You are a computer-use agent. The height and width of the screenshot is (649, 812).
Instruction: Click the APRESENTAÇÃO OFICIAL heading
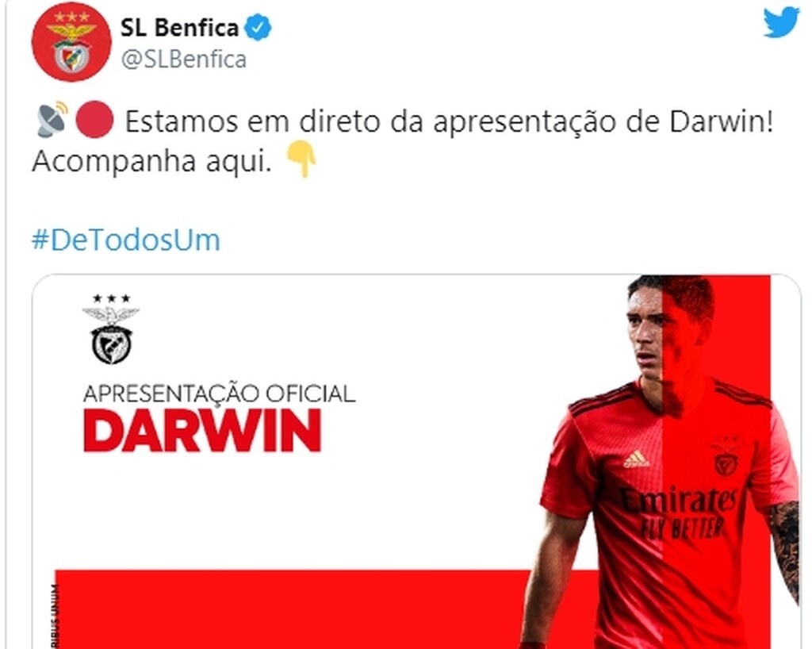point(219,394)
